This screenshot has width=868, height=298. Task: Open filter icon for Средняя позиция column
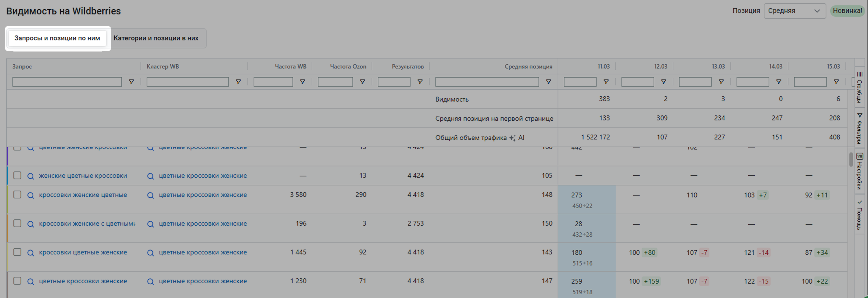(x=549, y=82)
